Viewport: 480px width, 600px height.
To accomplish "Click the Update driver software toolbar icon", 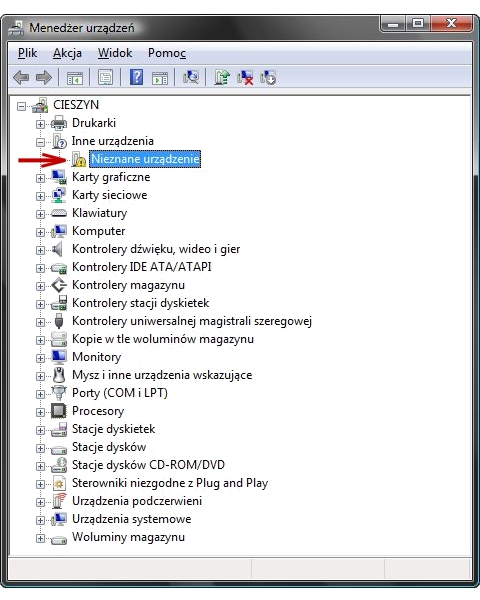I will (x=222, y=78).
